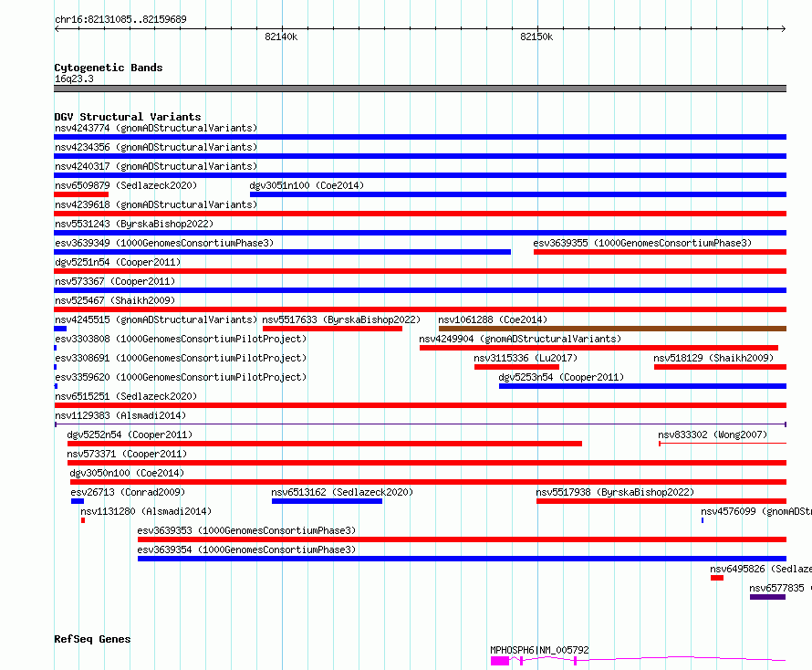Select the nsv4234356 blue variant bar
Viewport: 812px width, 670px height.
point(420,156)
